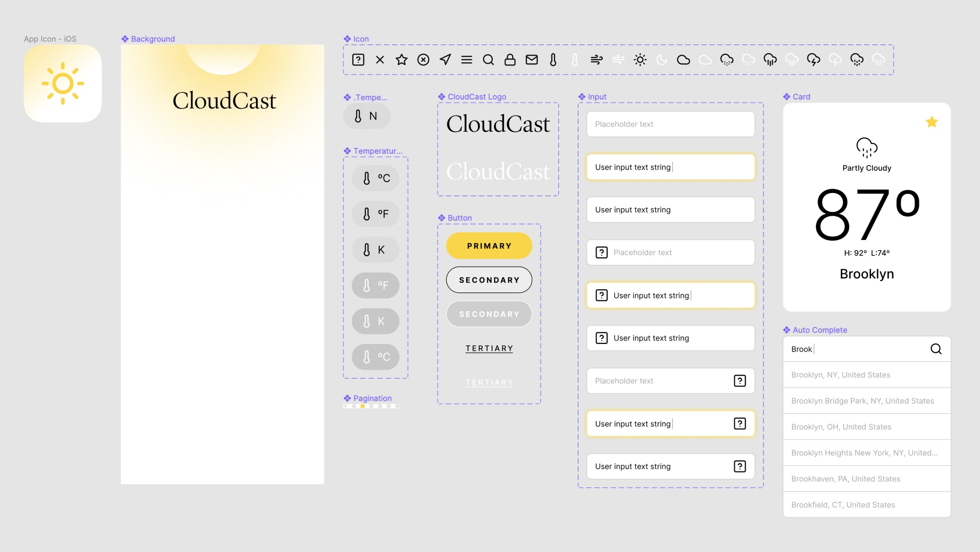Toggle the white-text °F temperature pill

(376, 285)
